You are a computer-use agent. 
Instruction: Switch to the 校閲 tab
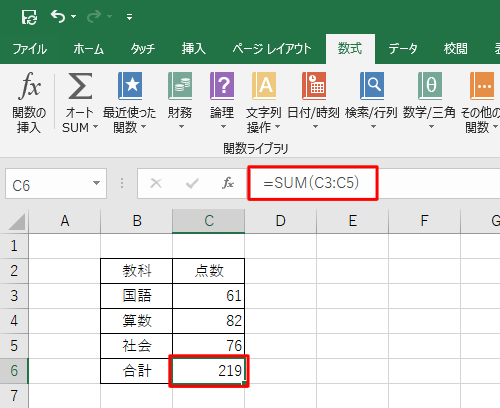click(455, 49)
